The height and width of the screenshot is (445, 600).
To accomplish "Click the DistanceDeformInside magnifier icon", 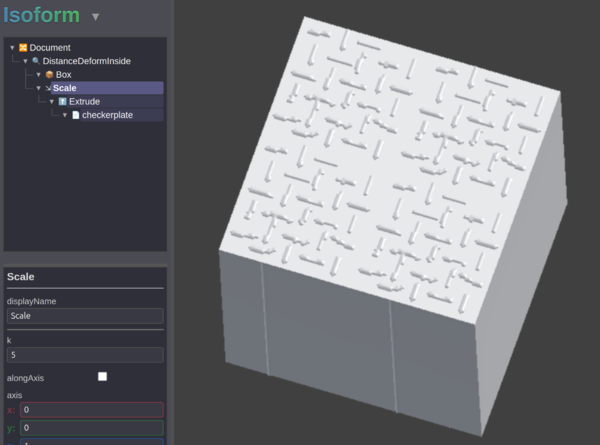I will tap(36, 61).
